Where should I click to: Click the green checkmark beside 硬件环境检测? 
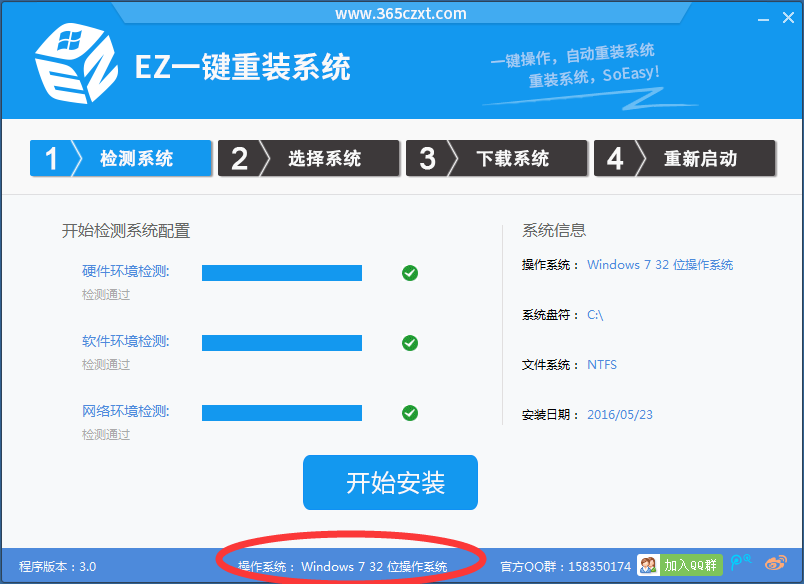[410, 272]
